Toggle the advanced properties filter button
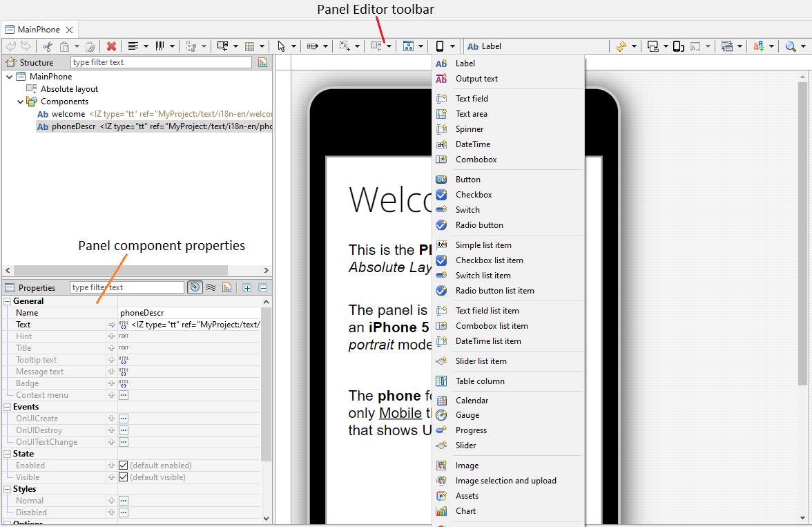This screenshot has width=812, height=527. pos(195,287)
